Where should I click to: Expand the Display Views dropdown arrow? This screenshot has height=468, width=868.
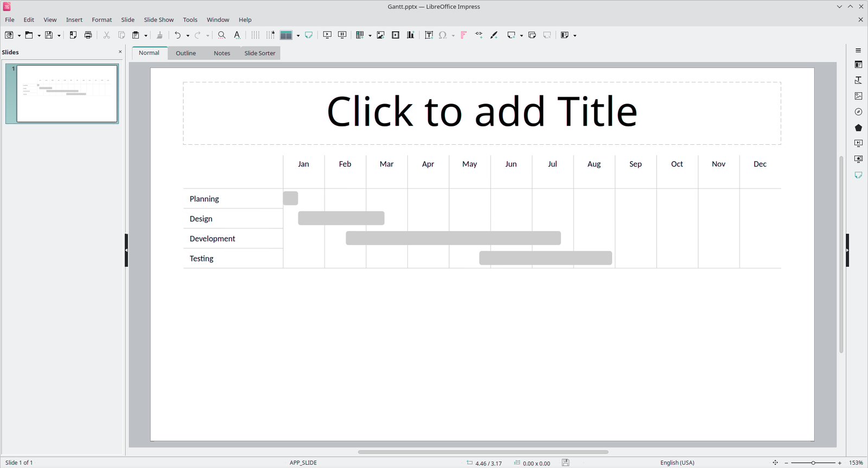pos(298,36)
